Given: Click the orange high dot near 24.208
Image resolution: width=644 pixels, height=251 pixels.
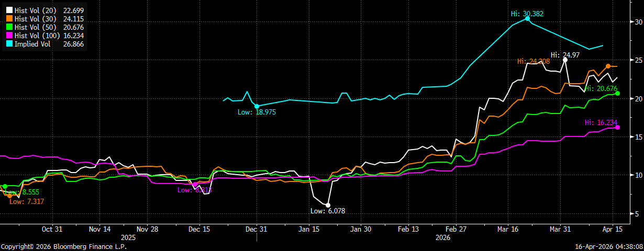Looking at the screenshot, I should [x=608, y=66].
